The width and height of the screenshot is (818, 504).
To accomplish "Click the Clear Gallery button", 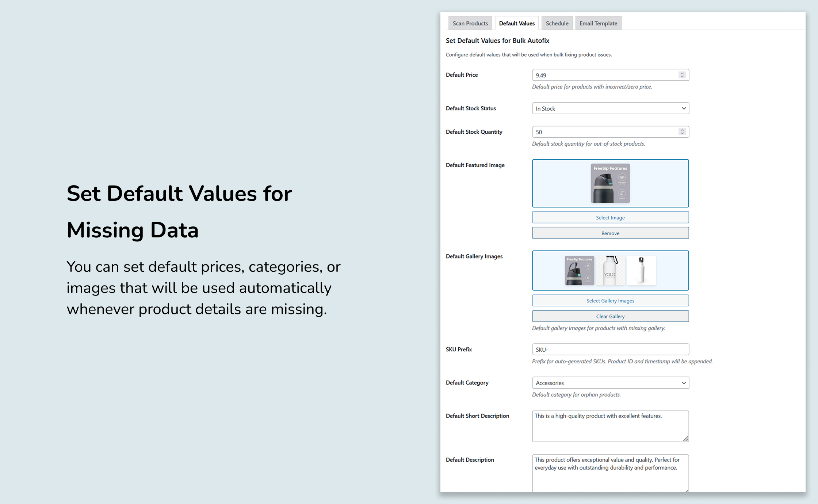I will tap(610, 316).
